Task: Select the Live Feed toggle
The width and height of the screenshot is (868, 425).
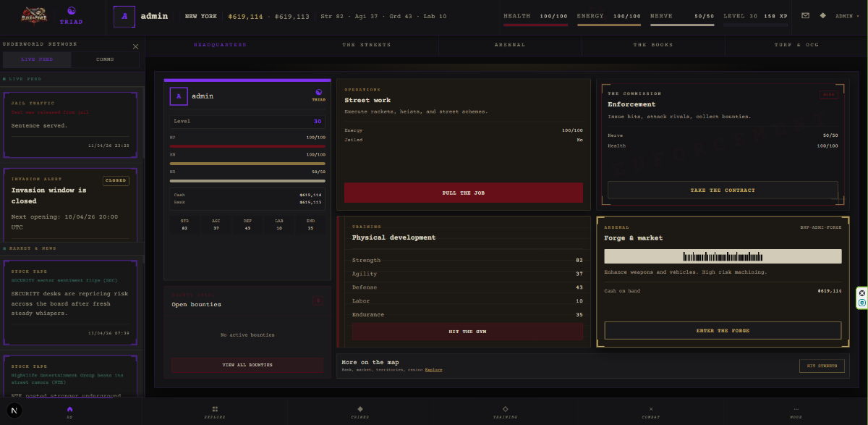Action: point(37,59)
